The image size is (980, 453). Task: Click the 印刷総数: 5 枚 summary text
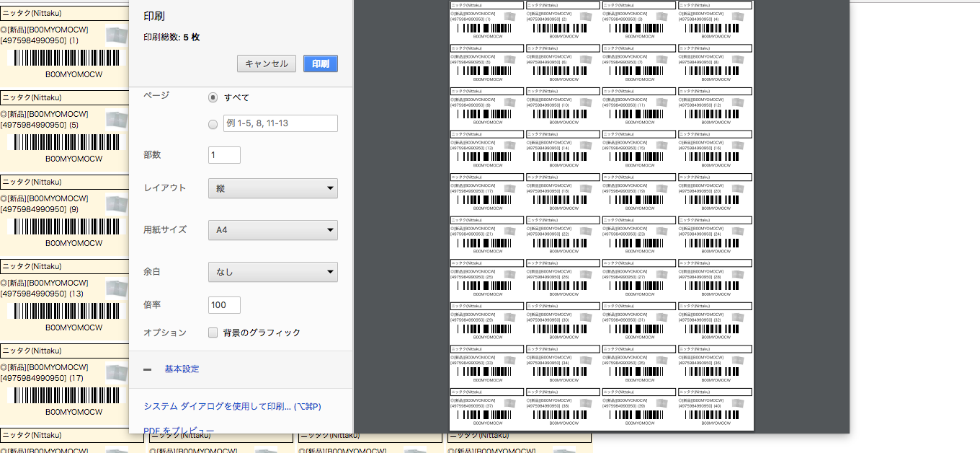[171, 38]
